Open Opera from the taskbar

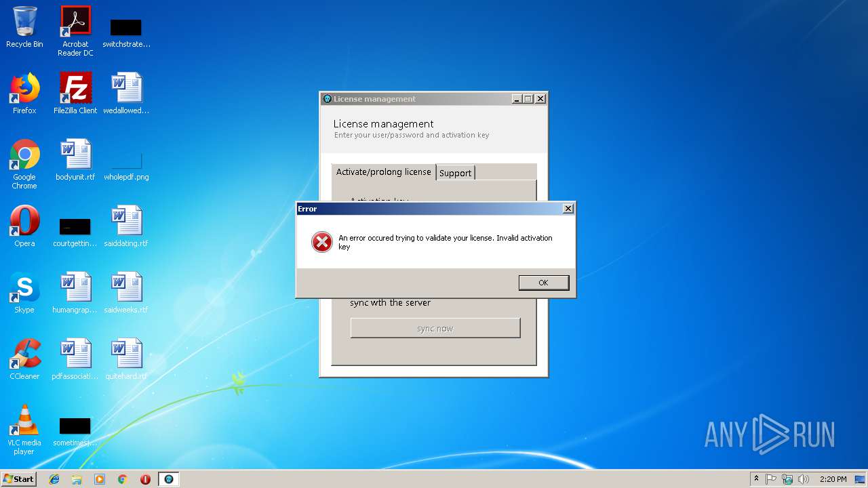pos(145,479)
